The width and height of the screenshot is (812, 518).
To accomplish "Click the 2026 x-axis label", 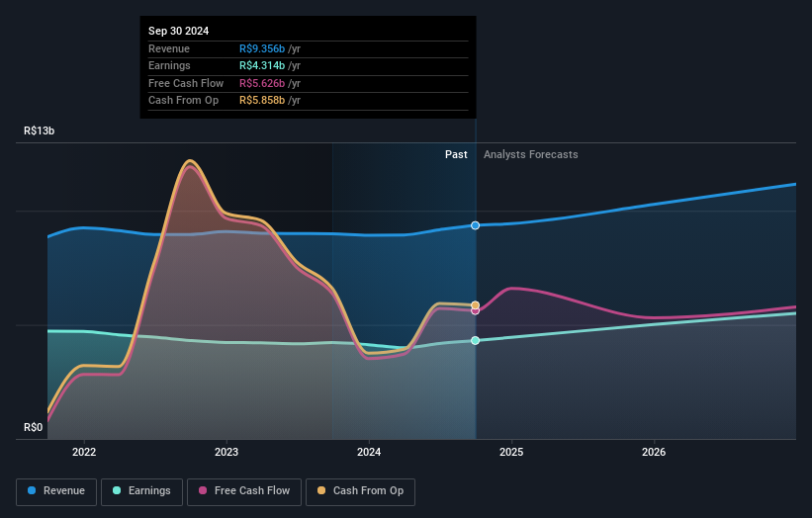I will tap(654, 452).
